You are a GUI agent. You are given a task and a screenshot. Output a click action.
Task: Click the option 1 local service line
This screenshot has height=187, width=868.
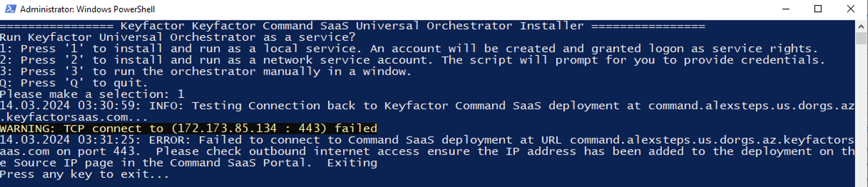pos(408,49)
